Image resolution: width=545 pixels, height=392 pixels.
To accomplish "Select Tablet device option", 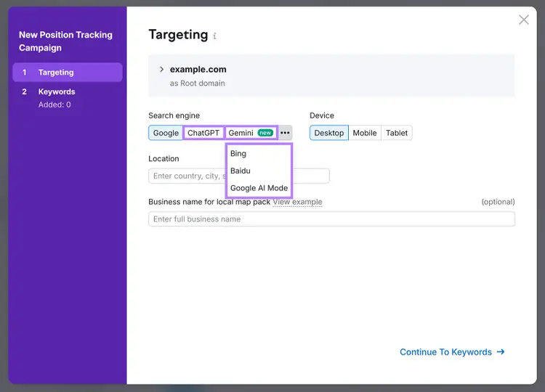I will [x=397, y=133].
